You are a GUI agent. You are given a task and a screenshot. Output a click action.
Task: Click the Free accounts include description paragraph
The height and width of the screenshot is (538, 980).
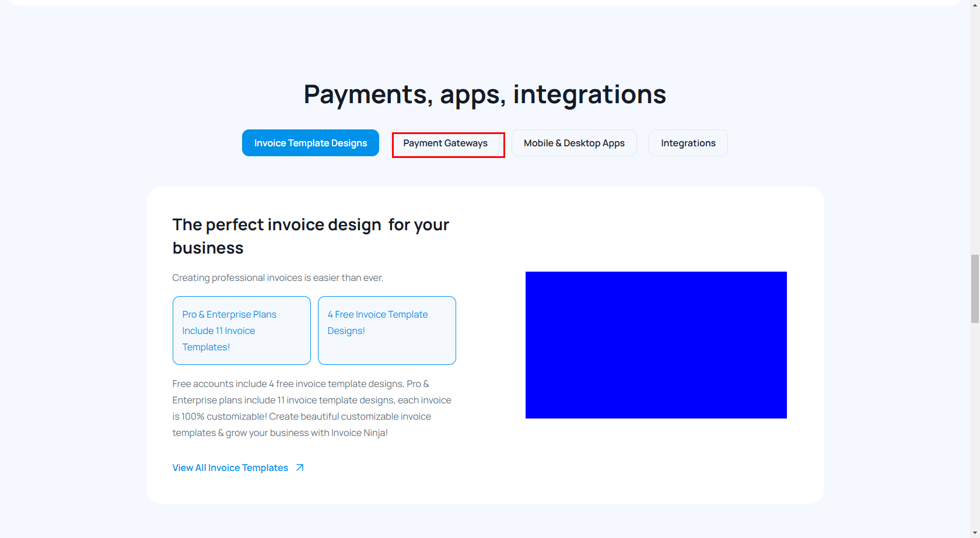[311, 408]
